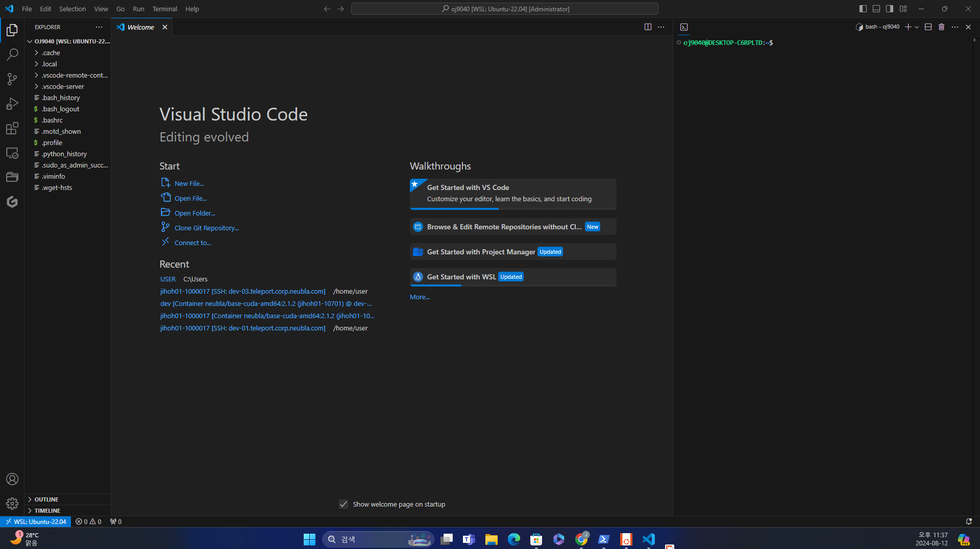Screen dimensions: 980x549
Task: Open the Go menu
Action: coord(120,9)
